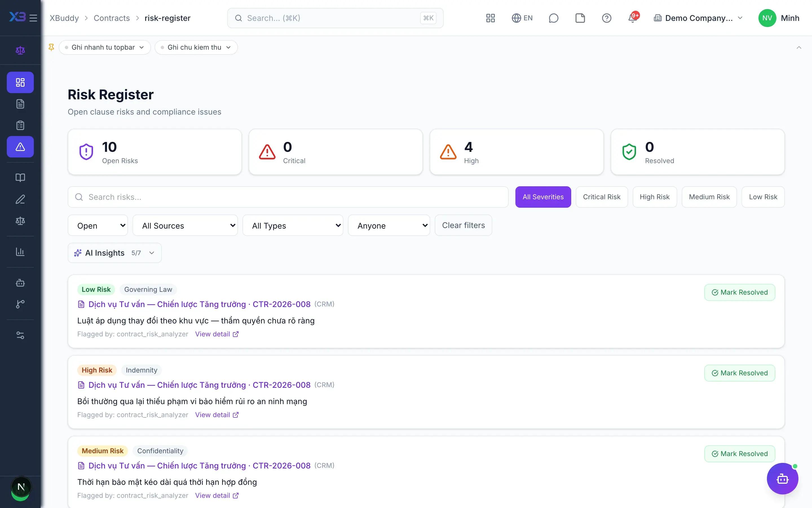The height and width of the screenshot is (508, 812).
Task: Open the sliders settings icon in the sidebar
Action: 20,335
